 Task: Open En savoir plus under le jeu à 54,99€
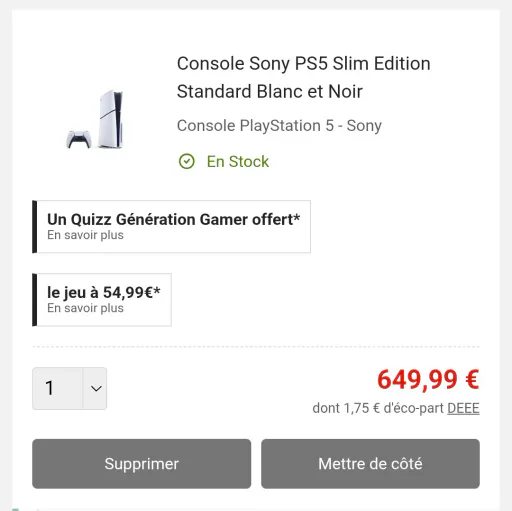85,308
